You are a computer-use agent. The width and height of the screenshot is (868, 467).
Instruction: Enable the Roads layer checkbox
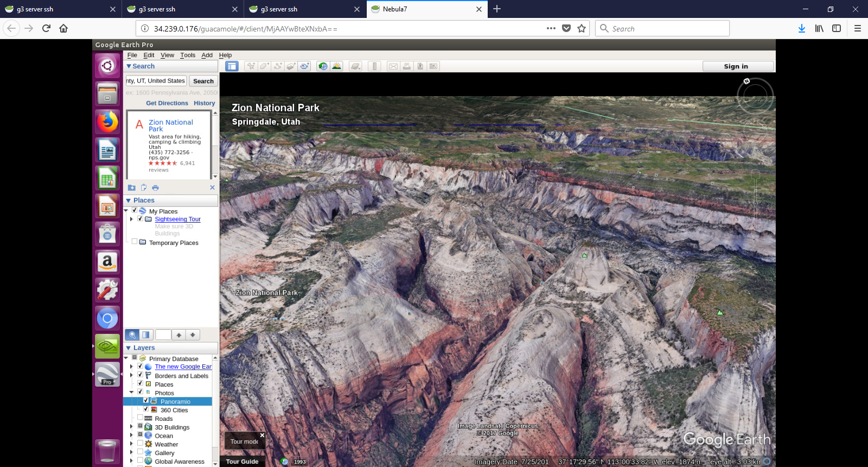pos(140,418)
